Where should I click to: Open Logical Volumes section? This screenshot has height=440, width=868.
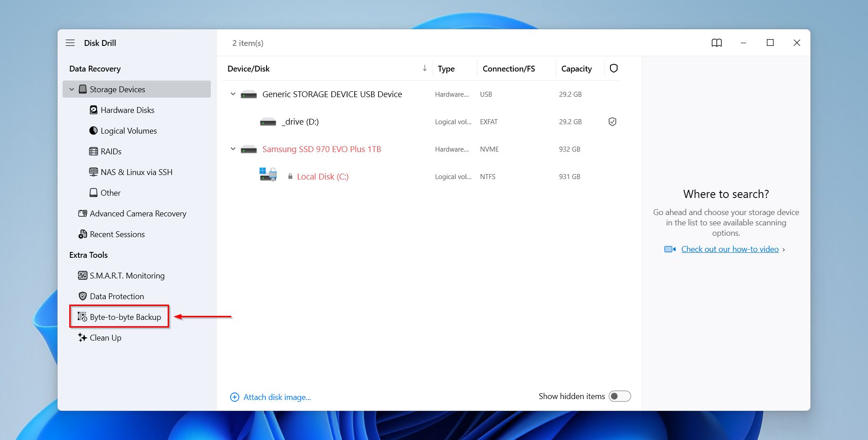coord(128,130)
